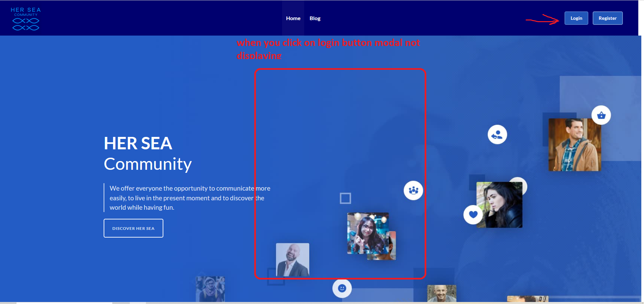Click the Discover Her Sea button

coord(133,228)
